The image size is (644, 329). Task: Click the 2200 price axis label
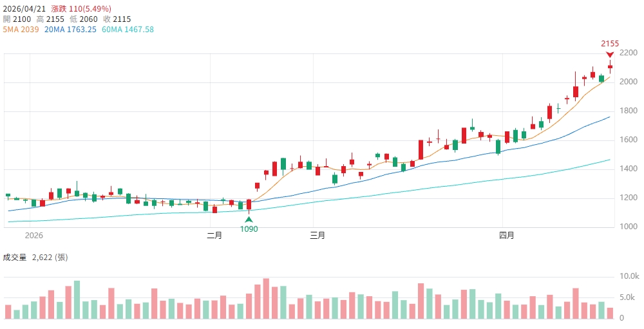point(628,55)
